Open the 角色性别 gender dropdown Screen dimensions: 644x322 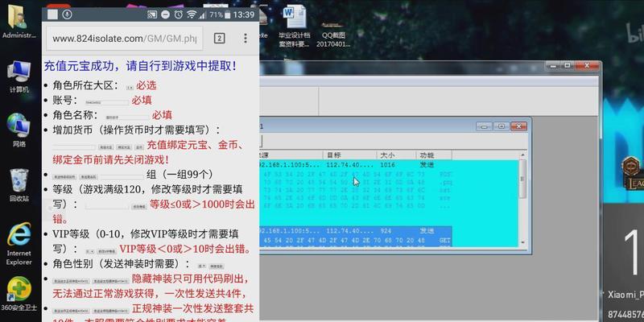pyautogui.click(x=201, y=266)
